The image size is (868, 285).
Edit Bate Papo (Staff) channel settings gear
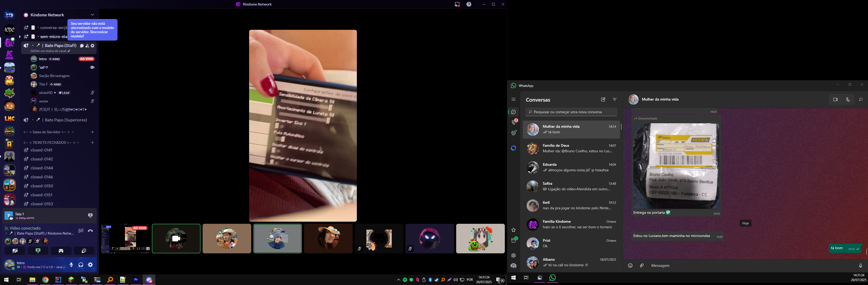point(93,46)
